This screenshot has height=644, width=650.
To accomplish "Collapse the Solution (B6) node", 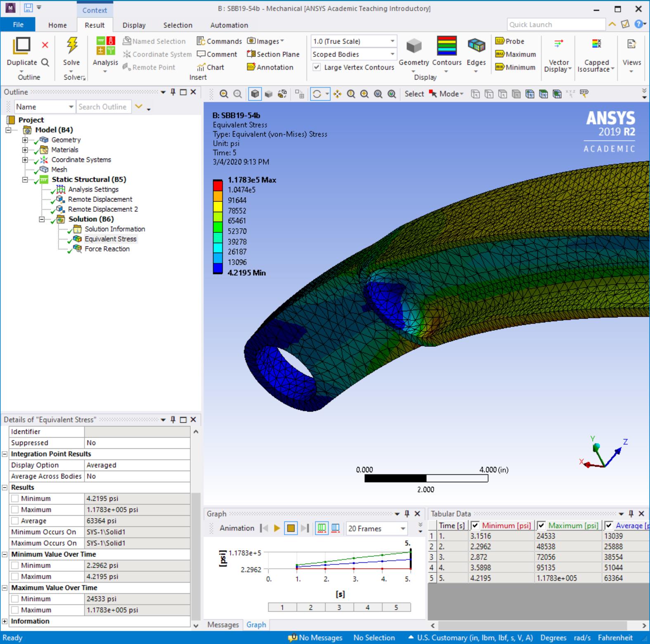I will [42, 219].
